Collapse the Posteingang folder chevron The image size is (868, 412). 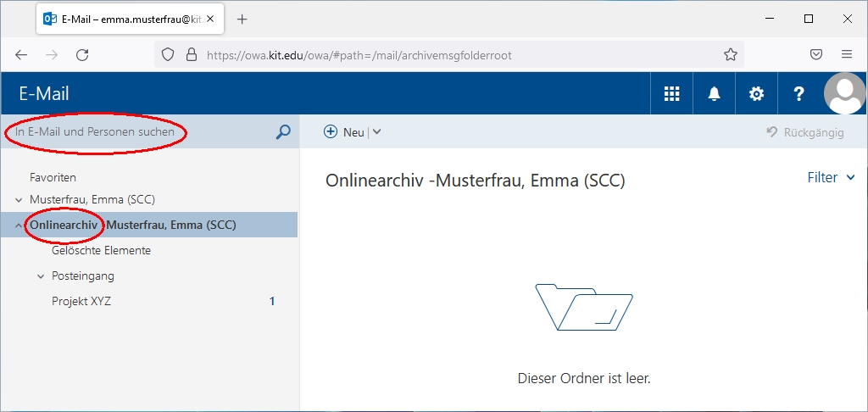[40, 276]
